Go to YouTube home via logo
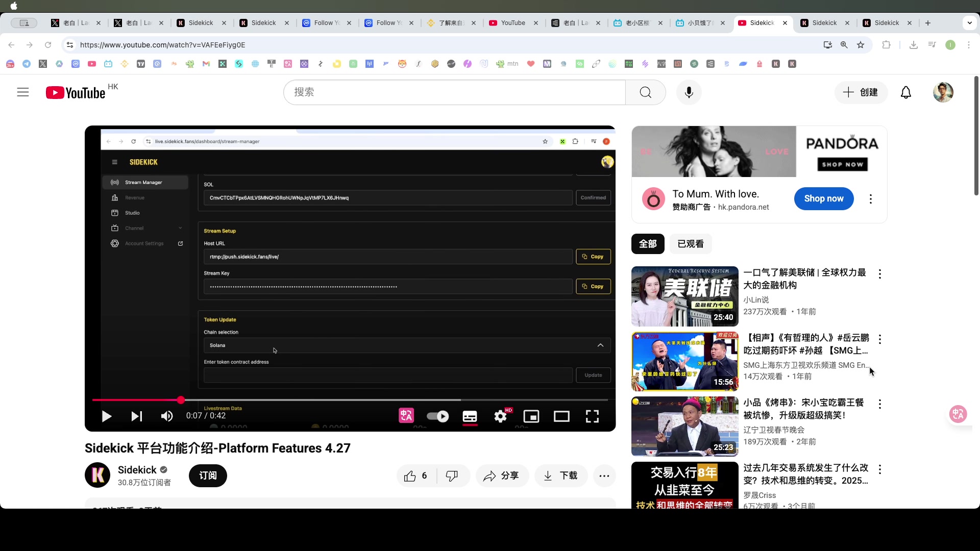 76,93
